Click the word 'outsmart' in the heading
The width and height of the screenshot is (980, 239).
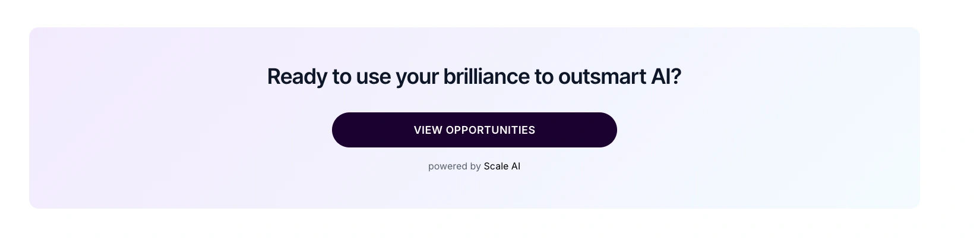600,77
